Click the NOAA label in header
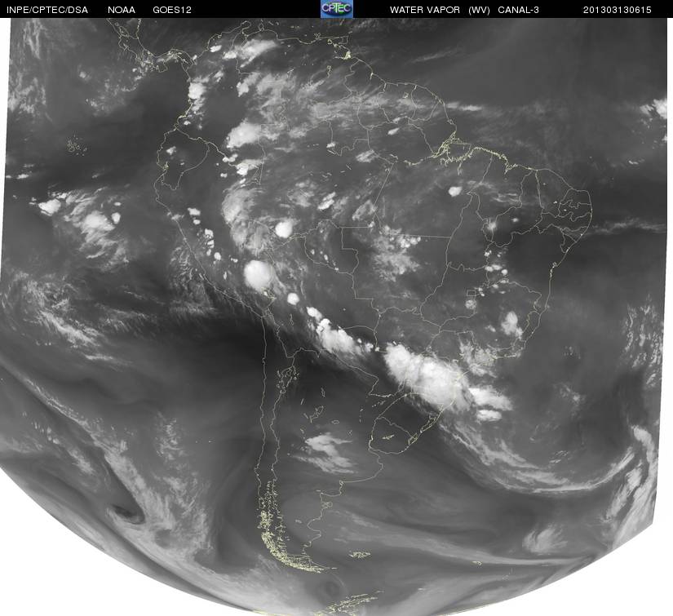673x616 pixels. coord(122,10)
